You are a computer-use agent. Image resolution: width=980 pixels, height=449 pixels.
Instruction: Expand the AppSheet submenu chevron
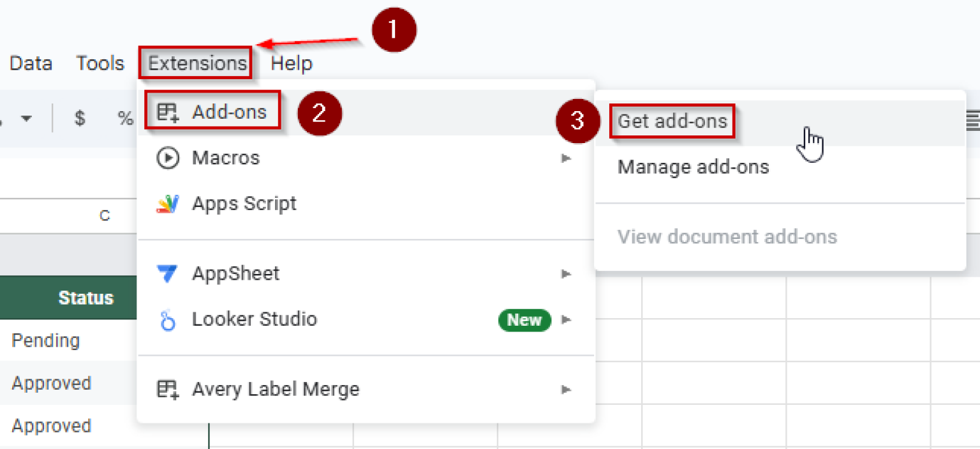pos(565,273)
